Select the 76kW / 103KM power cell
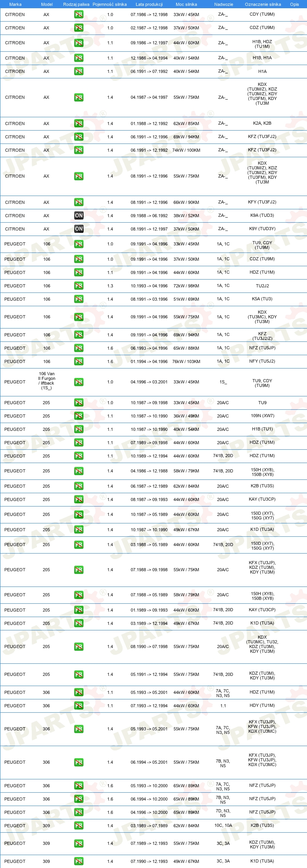Image resolution: width=307 pixels, height=868 pixels. click(x=186, y=361)
